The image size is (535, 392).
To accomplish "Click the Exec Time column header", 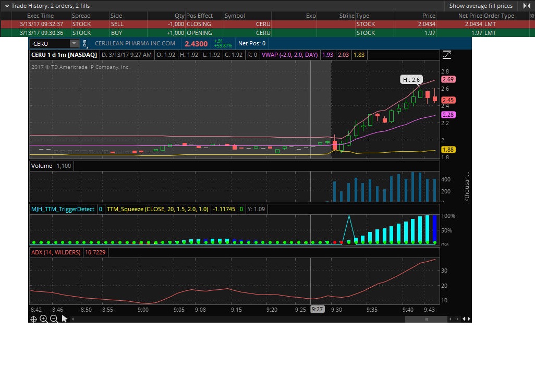I will (x=37, y=16).
